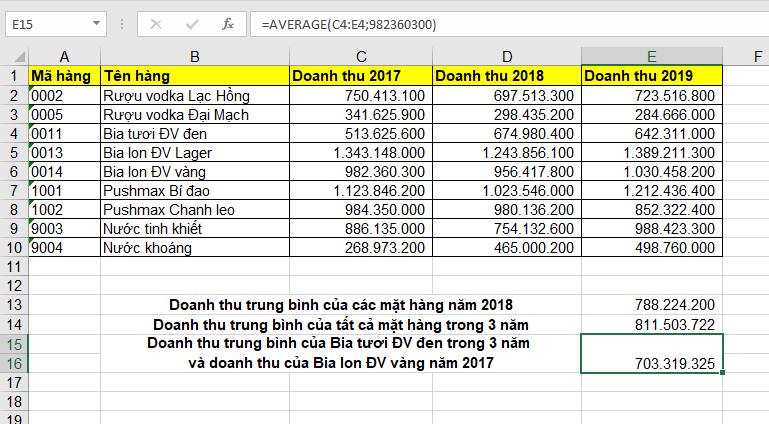
Task: Select column B header
Action: [x=194, y=55]
